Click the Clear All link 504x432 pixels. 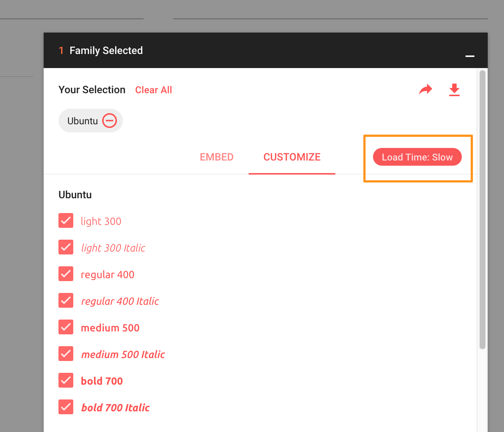pos(154,90)
